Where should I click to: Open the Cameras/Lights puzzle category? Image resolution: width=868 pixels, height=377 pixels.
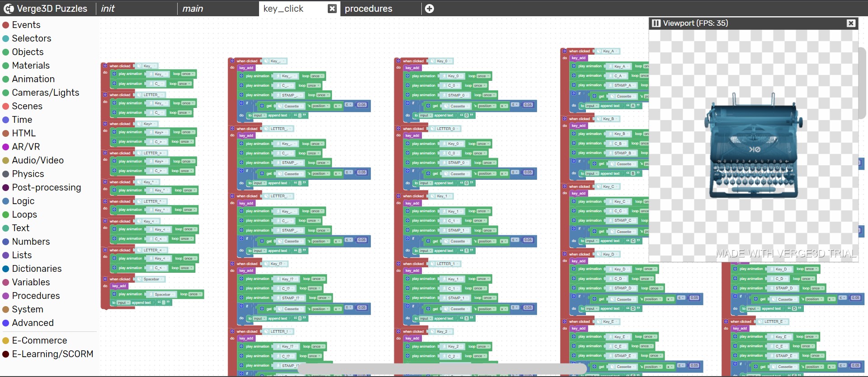click(45, 93)
